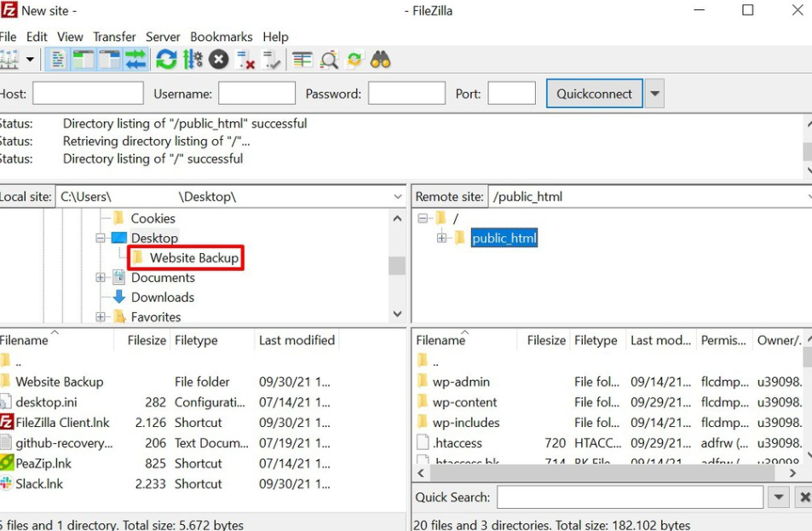This screenshot has width=812, height=531.
Task: Toggle the message log display
Action: pos(57,60)
